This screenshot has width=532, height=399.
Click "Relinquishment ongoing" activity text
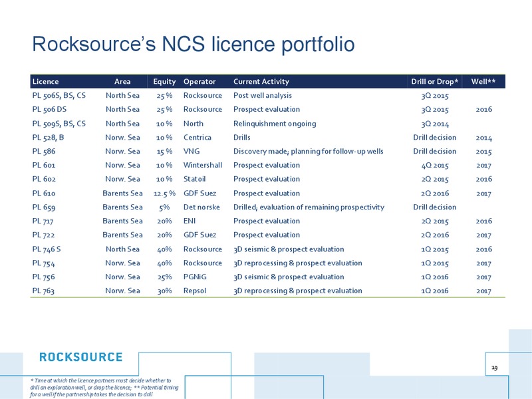click(x=275, y=124)
